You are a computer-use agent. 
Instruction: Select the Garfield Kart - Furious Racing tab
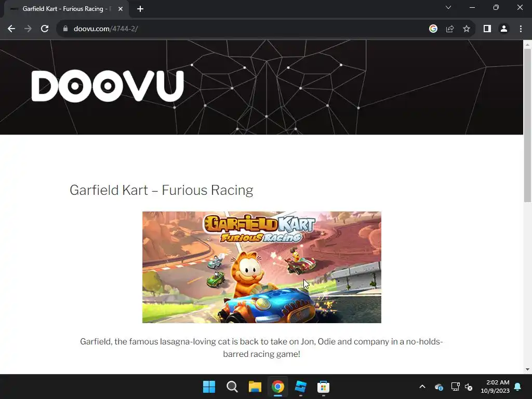point(66,9)
